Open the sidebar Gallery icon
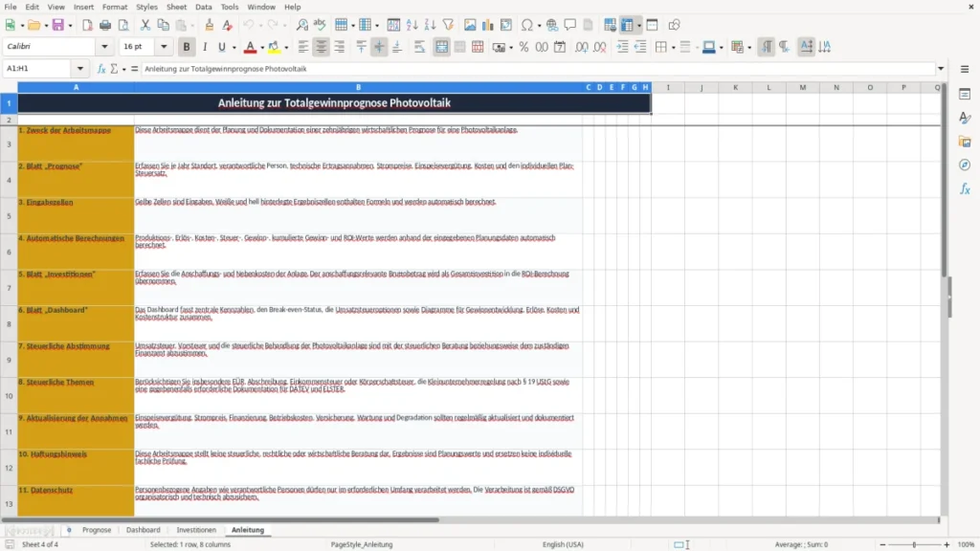 [x=965, y=142]
